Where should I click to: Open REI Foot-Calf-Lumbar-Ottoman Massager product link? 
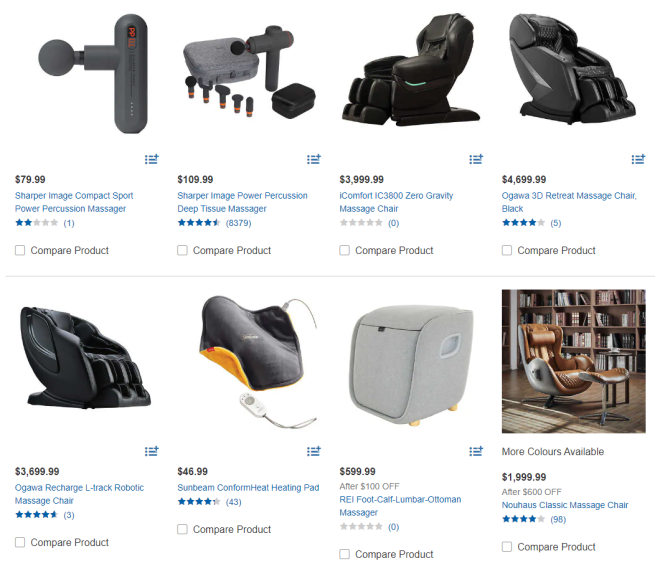(x=400, y=506)
